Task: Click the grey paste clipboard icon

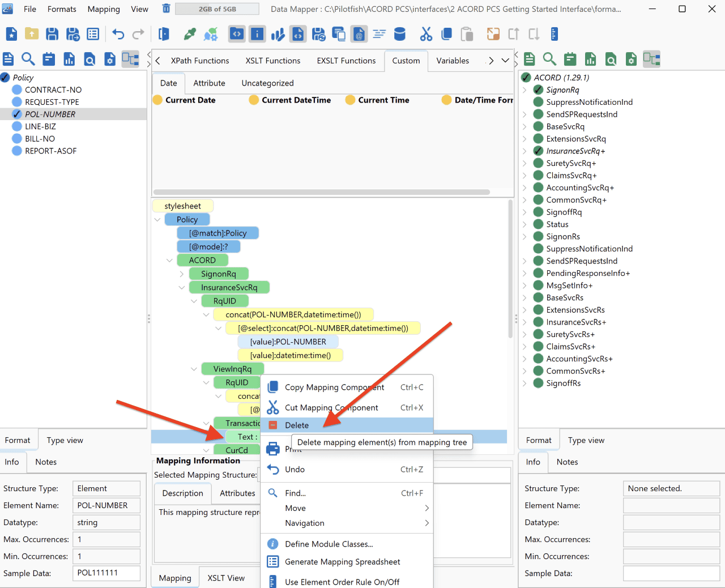Action: pyautogui.click(x=467, y=34)
